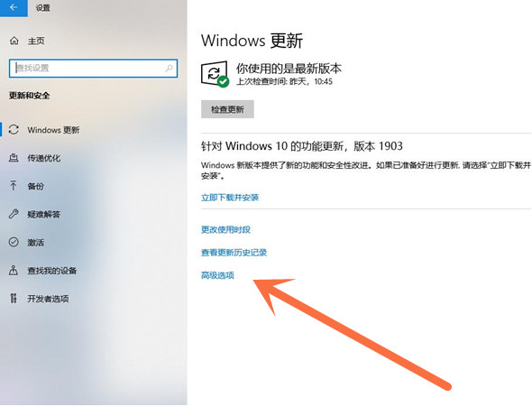
Task: Click the 检查更新 button
Action: (x=227, y=109)
